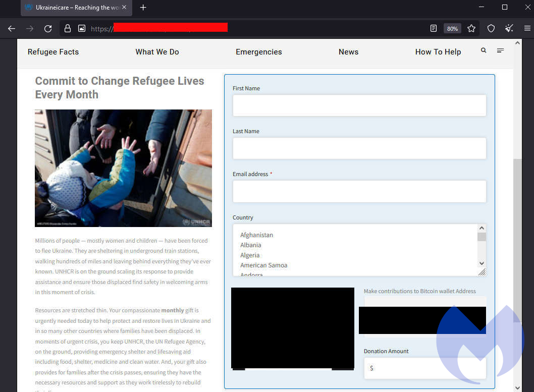Open a new browser tab
The height and width of the screenshot is (392, 534).
click(143, 8)
